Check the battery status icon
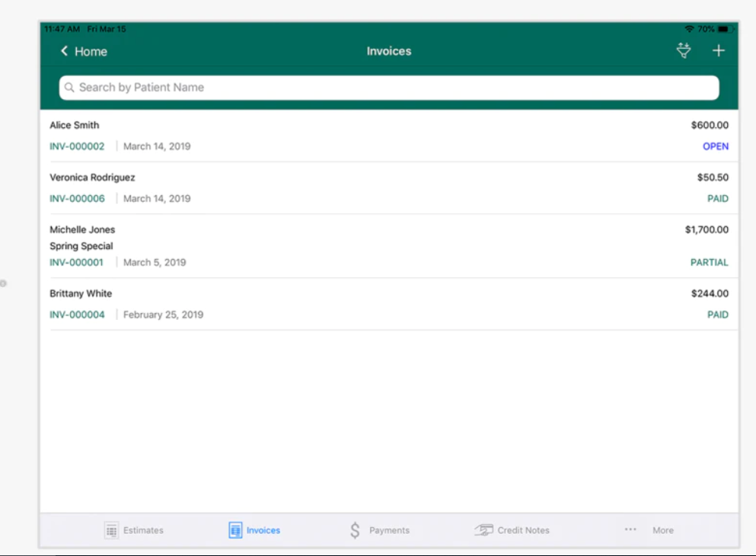 [725, 29]
